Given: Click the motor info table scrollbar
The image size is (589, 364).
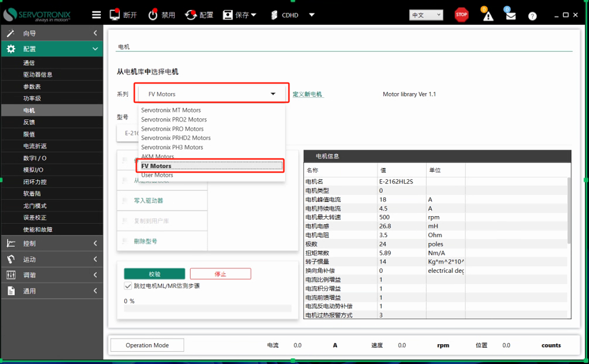Looking at the screenshot, I should tap(569, 210).
